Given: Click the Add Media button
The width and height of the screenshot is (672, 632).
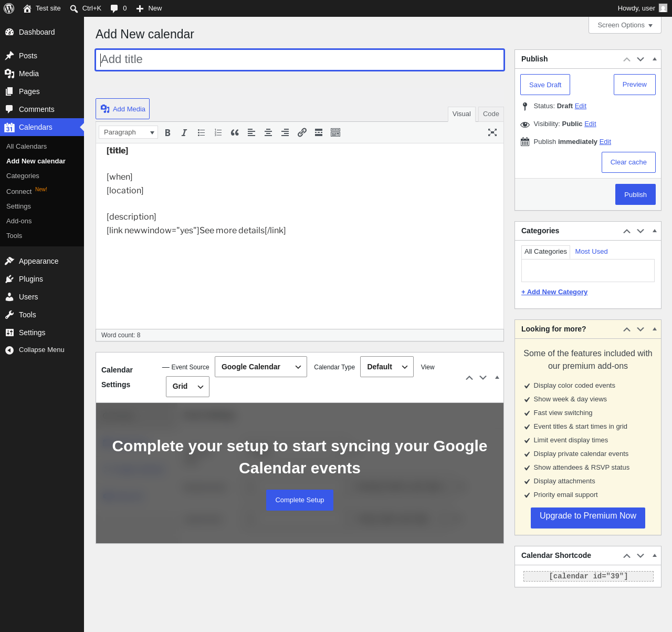Looking at the screenshot, I should pyautogui.click(x=122, y=109).
